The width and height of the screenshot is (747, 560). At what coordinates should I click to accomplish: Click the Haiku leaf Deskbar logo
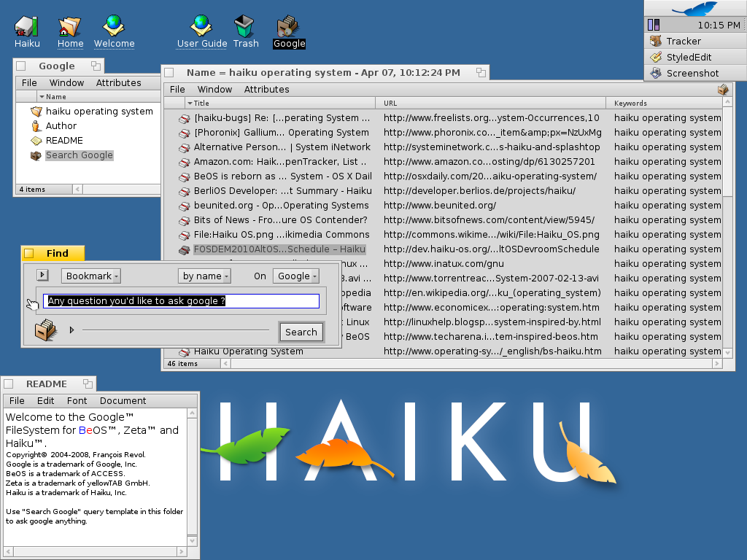[x=694, y=8]
